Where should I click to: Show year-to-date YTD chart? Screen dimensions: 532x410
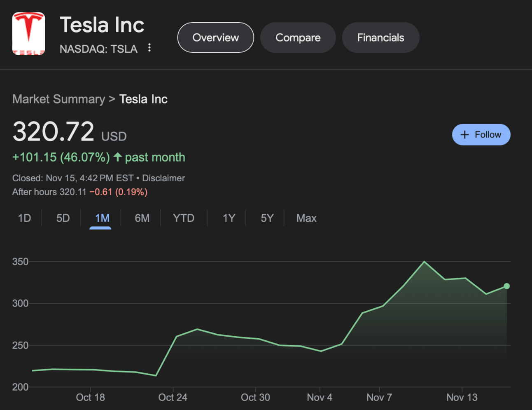[x=184, y=218]
